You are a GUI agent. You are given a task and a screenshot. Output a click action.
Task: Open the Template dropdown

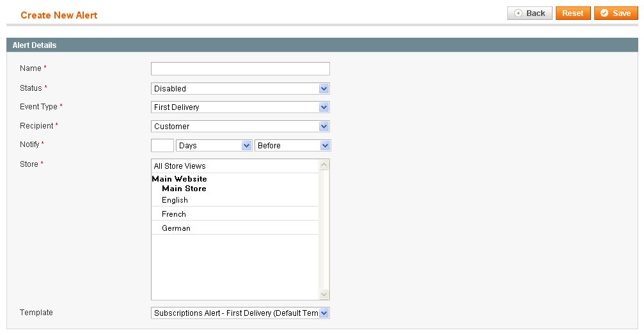click(x=240, y=313)
